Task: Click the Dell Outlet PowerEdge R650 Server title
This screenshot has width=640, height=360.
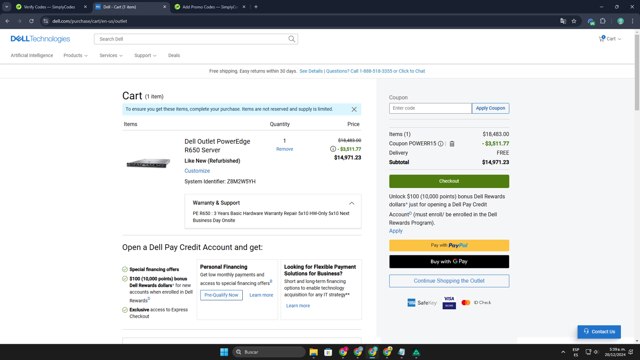Action: click(x=217, y=146)
